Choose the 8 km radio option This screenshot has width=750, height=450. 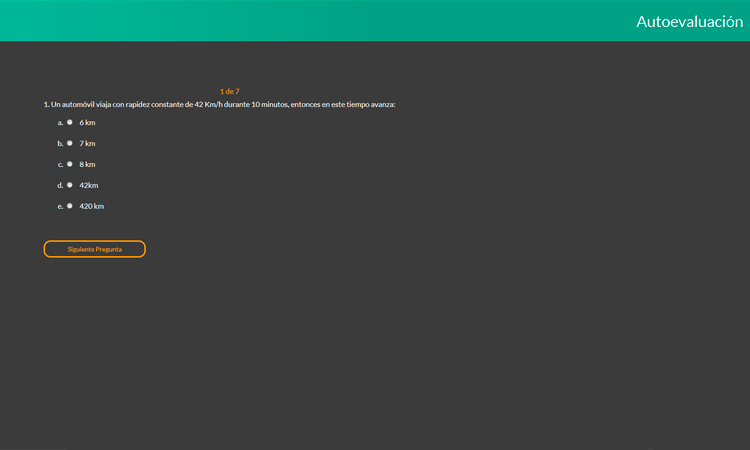tap(69, 164)
